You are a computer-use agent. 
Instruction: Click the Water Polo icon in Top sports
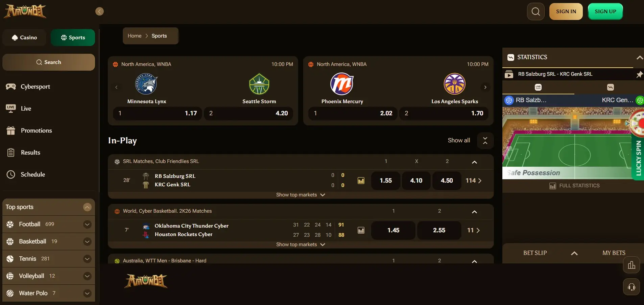pyautogui.click(x=10, y=293)
